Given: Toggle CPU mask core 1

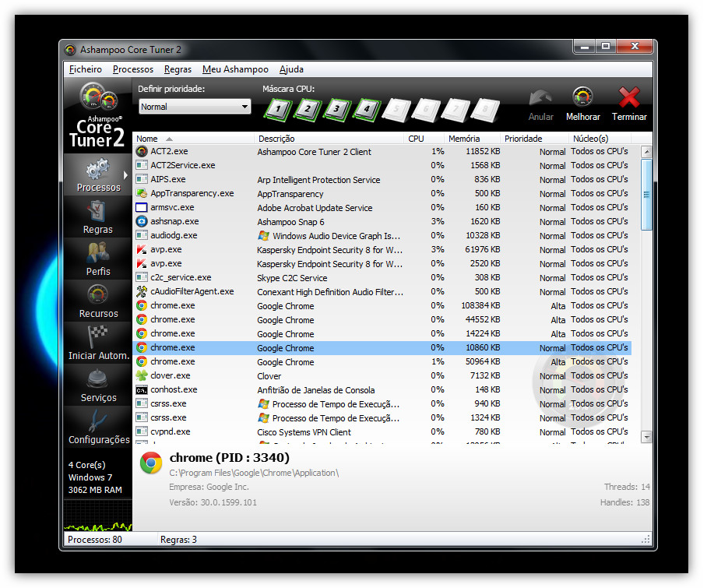Looking at the screenshot, I should tap(278, 110).
